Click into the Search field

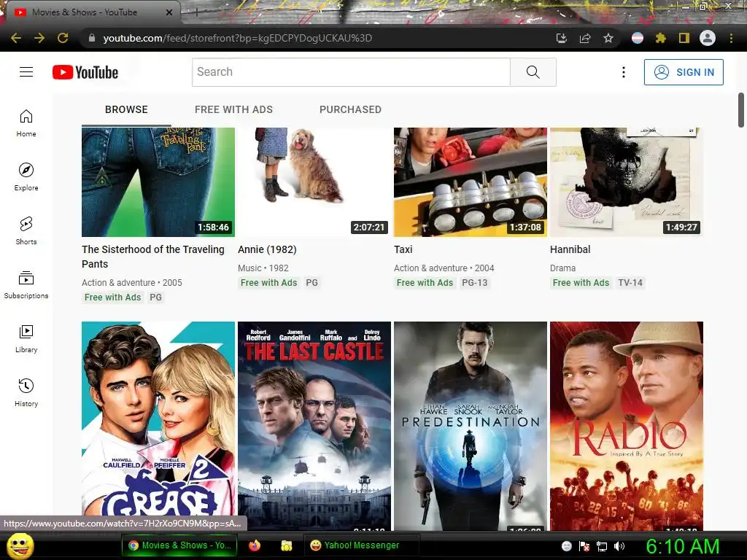click(x=351, y=72)
